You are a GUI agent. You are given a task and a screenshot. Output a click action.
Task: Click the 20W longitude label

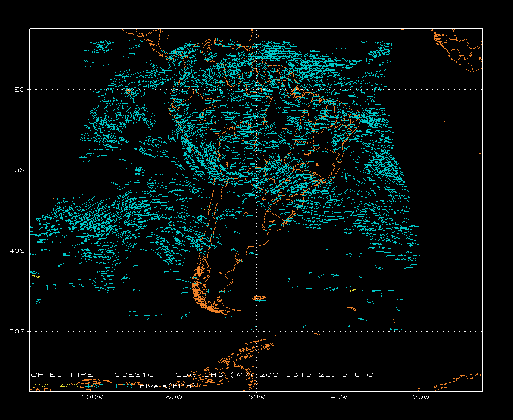421,397
